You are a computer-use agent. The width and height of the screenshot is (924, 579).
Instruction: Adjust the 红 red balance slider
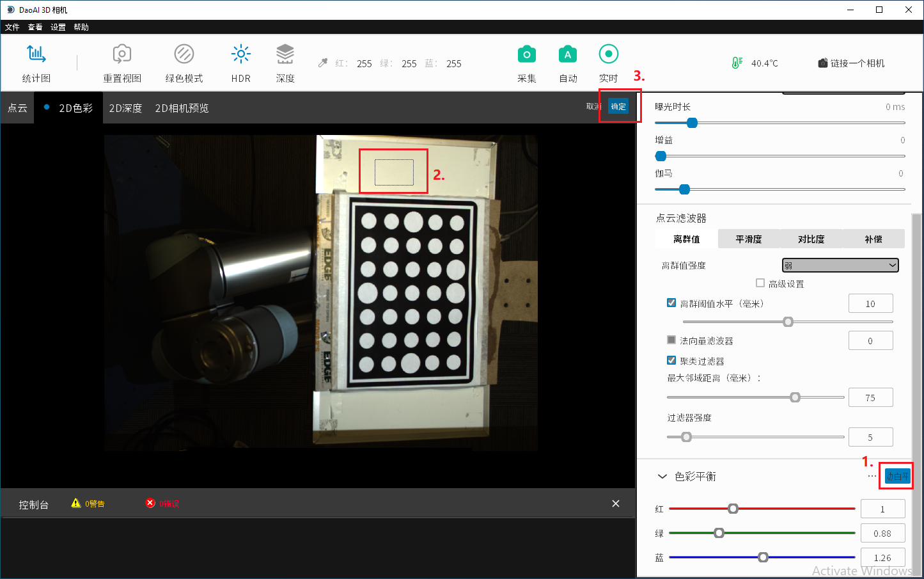click(x=733, y=509)
